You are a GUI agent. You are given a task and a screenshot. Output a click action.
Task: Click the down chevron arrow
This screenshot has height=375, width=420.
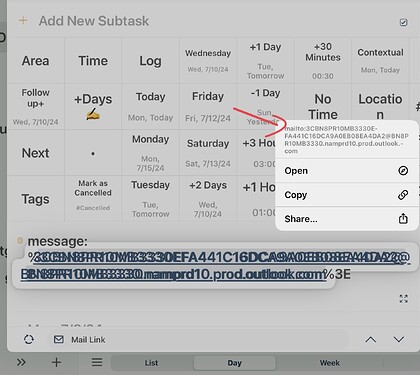(399, 340)
